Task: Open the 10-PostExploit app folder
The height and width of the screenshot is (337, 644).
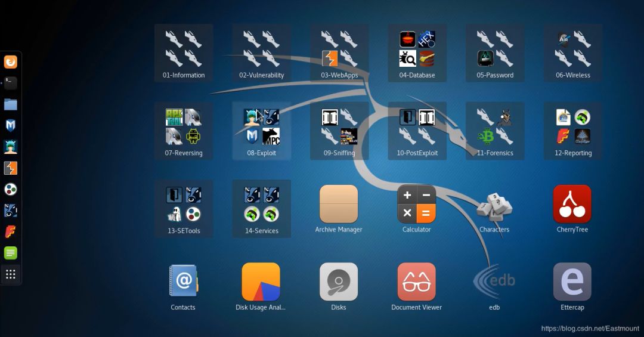Action: (417, 131)
